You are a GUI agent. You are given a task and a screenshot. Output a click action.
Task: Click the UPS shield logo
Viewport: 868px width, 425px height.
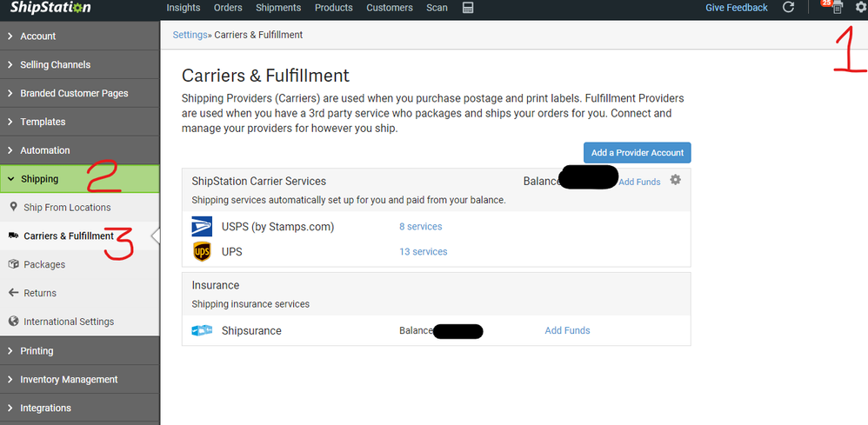point(202,252)
